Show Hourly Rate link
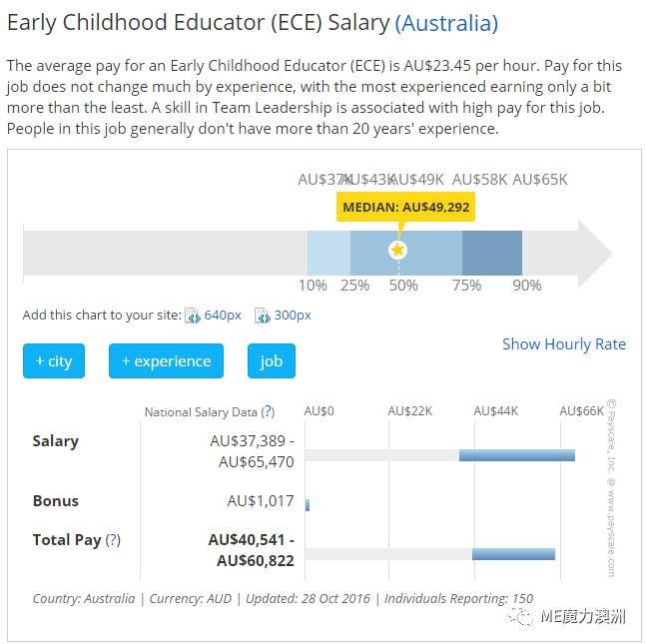Image resolution: width=646 pixels, height=644 pixels. (564, 344)
